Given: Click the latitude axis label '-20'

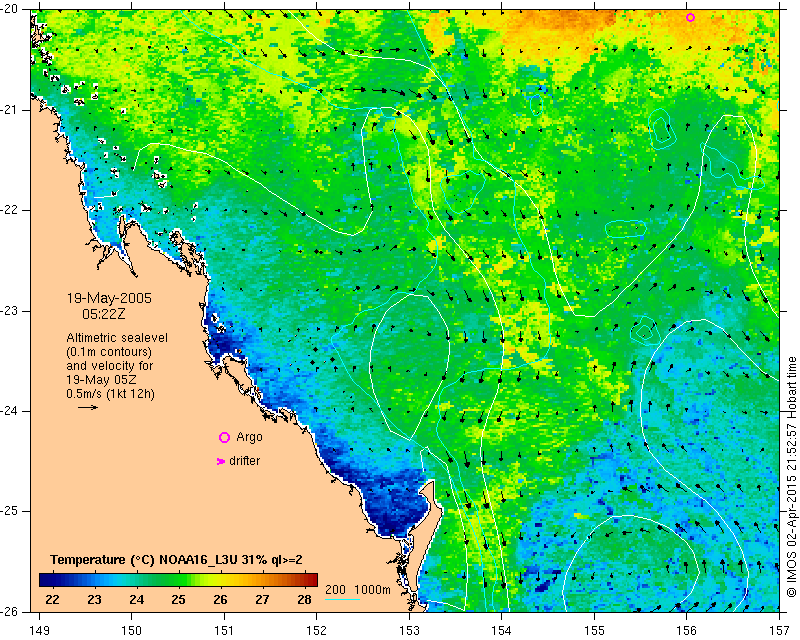Looking at the screenshot, I should (9, 10).
